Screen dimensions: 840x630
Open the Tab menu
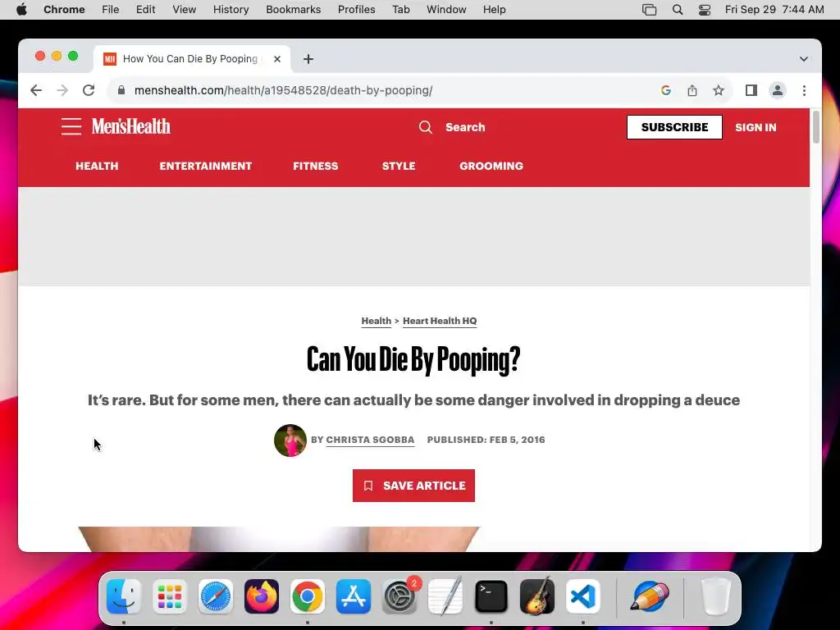click(x=400, y=10)
